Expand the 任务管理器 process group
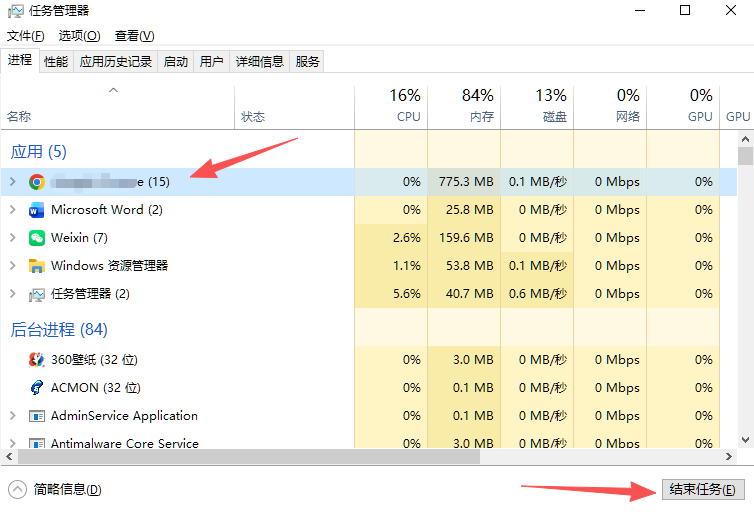The width and height of the screenshot is (754, 514). click(x=13, y=293)
